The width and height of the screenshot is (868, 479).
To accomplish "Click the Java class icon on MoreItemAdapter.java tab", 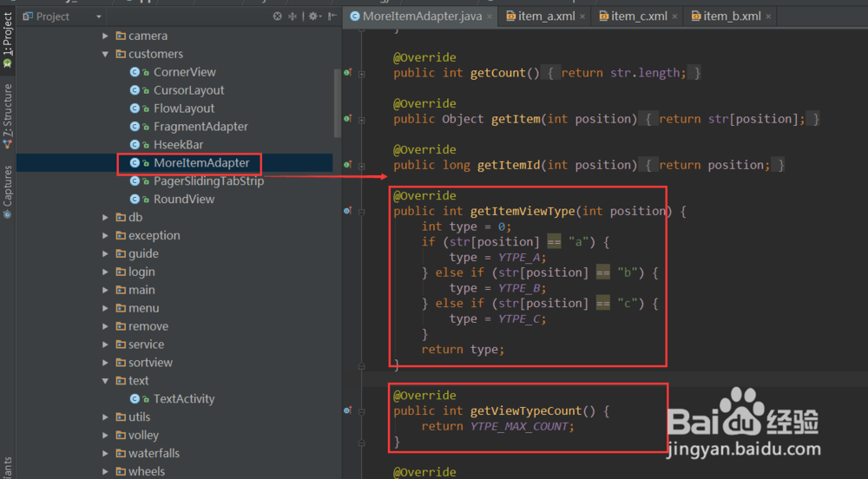I will click(x=355, y=16).
